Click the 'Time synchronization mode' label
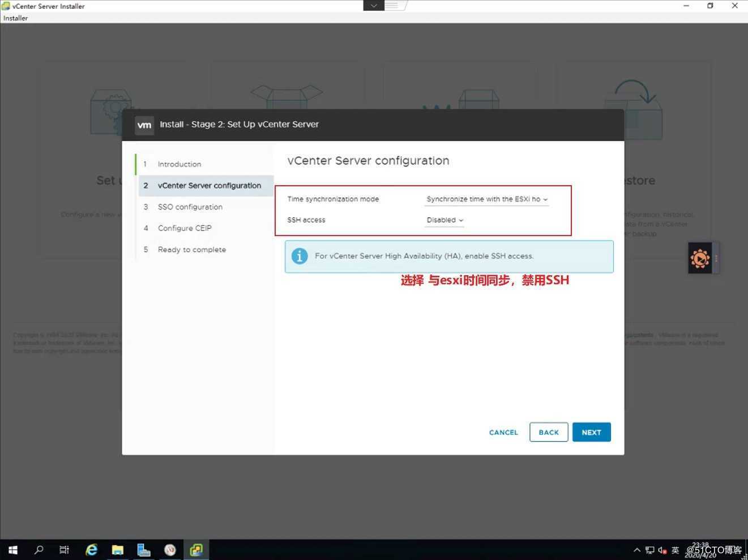 click(333, 199)
